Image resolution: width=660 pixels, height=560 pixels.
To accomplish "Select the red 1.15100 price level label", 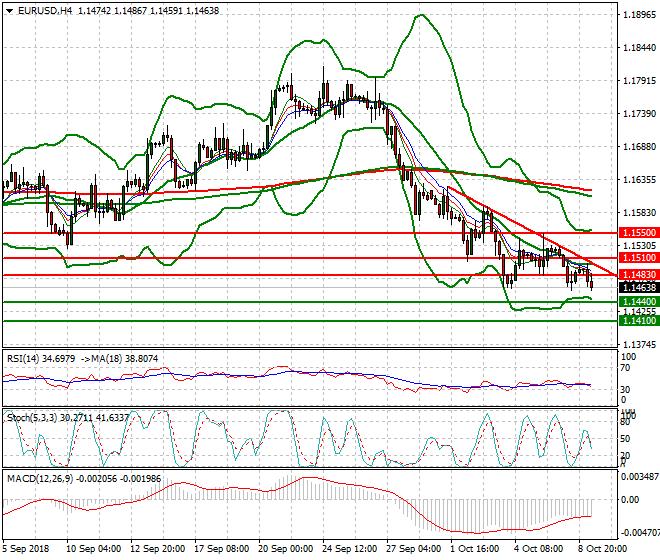I will [639, 258].
